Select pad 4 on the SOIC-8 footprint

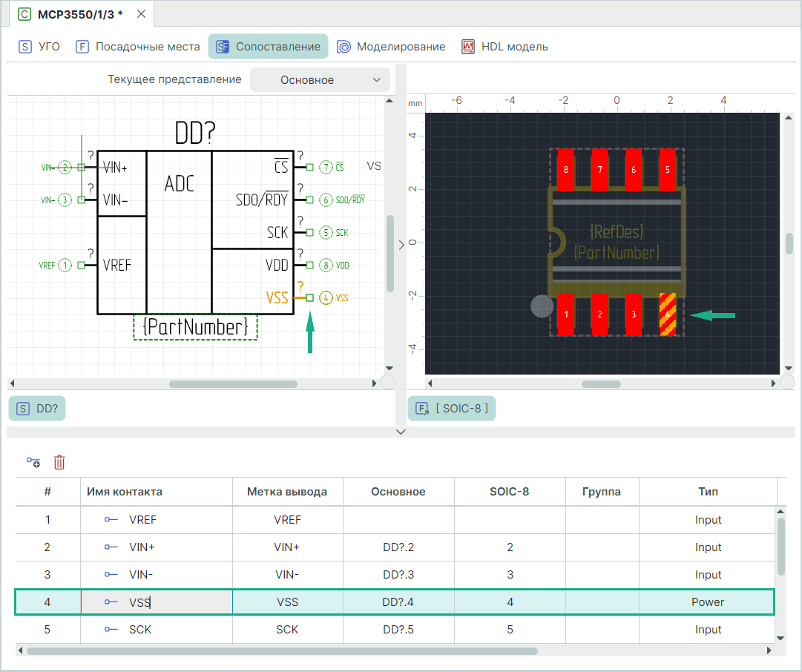[x=668, y=314]
